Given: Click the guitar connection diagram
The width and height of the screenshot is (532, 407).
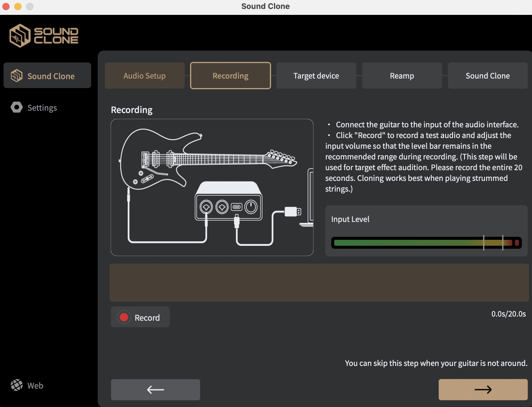Looking at the screenshot, I should point(212,187).
